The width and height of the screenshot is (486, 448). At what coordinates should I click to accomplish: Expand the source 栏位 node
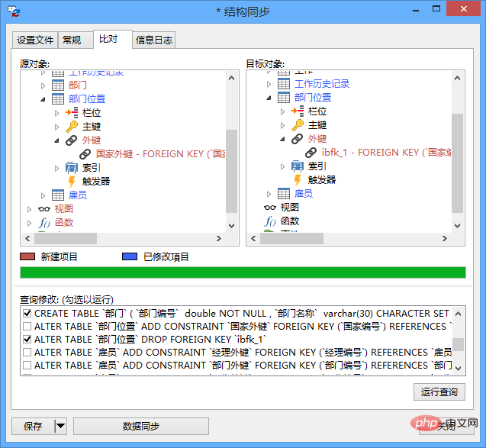coord(56,113)
